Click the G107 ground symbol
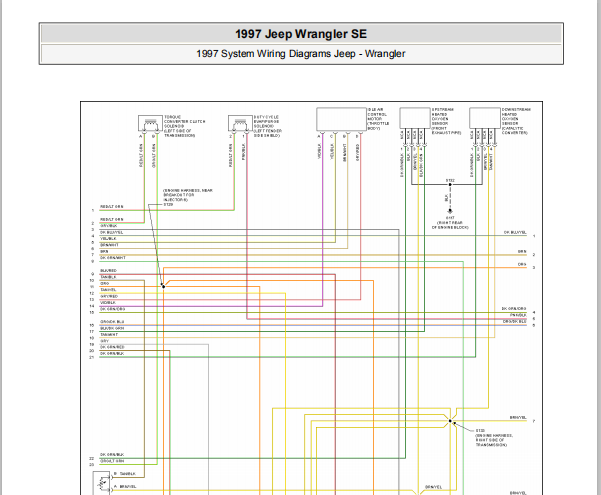This screenshot has width=601, height=495. [x=450, y=211]
